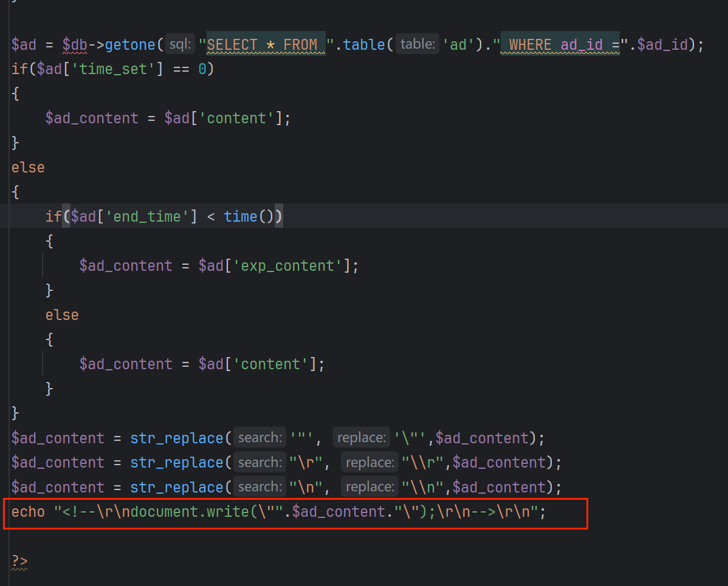Viewport: 728px width, 586px height.
Task: Click the echo keyword
Action: pyautogui.click(x=28, y=512)
